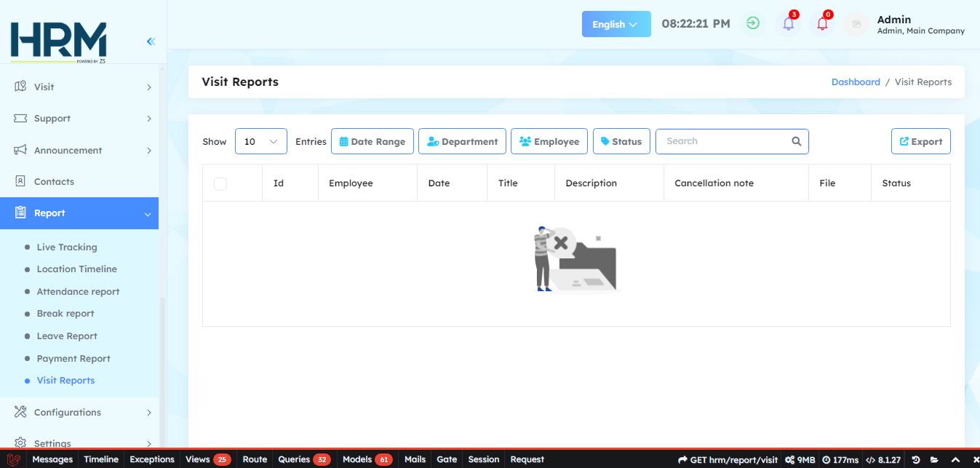Open the red bell notifications with badge 0

click(x=823, y=24)
